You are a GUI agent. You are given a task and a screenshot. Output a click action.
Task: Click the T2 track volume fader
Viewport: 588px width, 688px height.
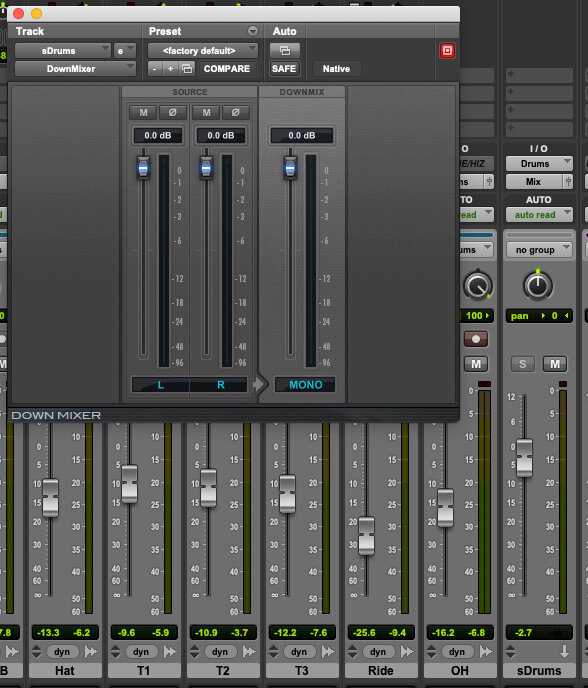pyautogui.click(x=208, y=488)
